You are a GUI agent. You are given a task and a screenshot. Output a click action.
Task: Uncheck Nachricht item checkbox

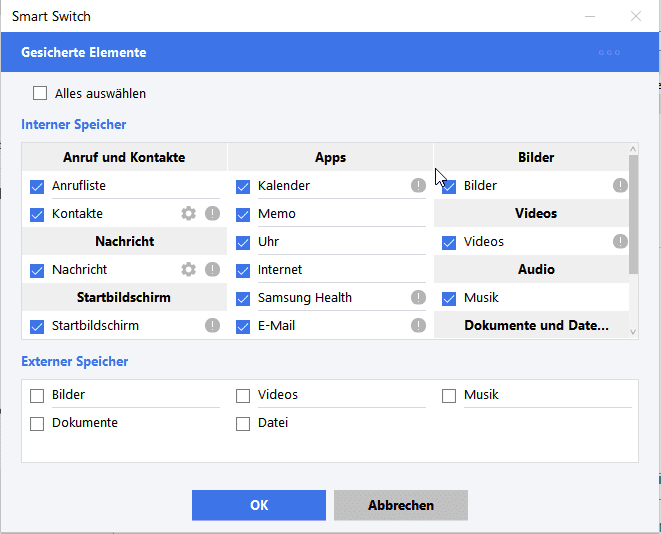pos(37,271)
